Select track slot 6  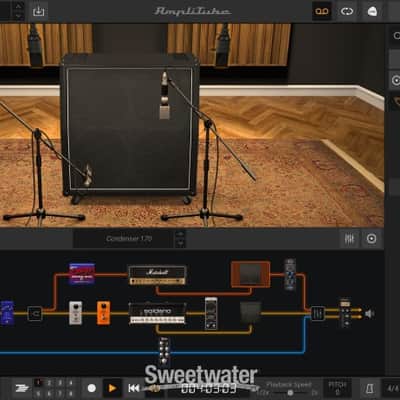coord(49,394)
